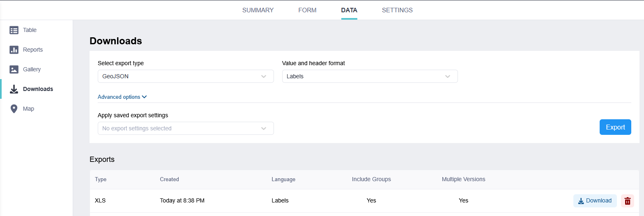Open the Apply saved export settings dropdown

[x=185, y=128]
